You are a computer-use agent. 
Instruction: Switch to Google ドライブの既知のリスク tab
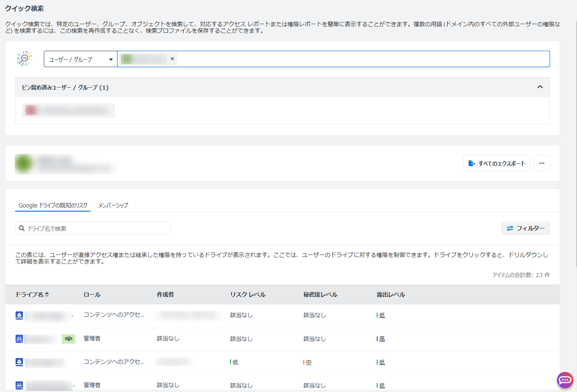pyautogui.click(x=53, y=205)
